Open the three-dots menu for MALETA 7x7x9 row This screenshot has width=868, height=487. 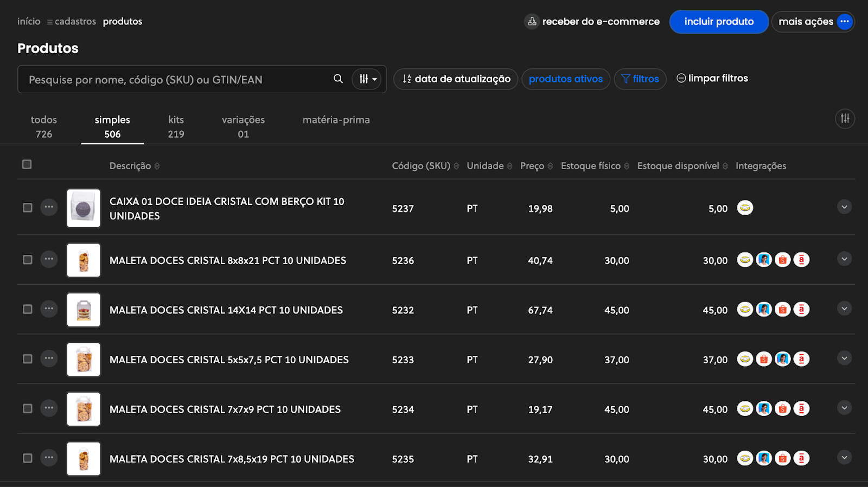[x=49, y=408]
